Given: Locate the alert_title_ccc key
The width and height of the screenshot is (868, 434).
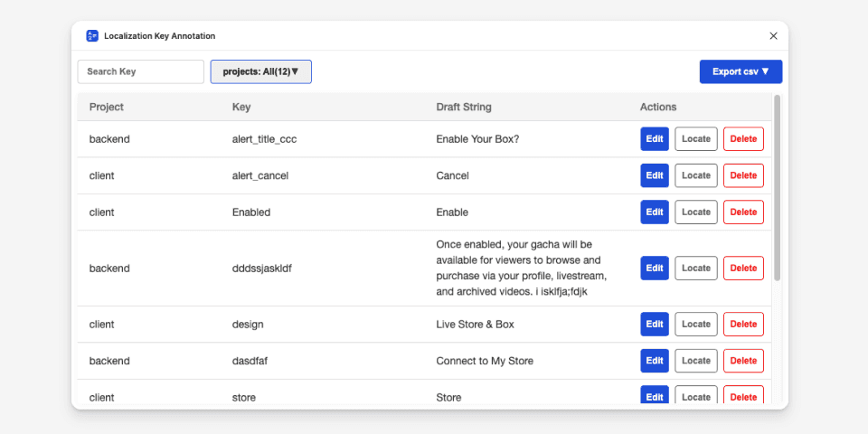Looking at the screenshot, I should point(696,139).
